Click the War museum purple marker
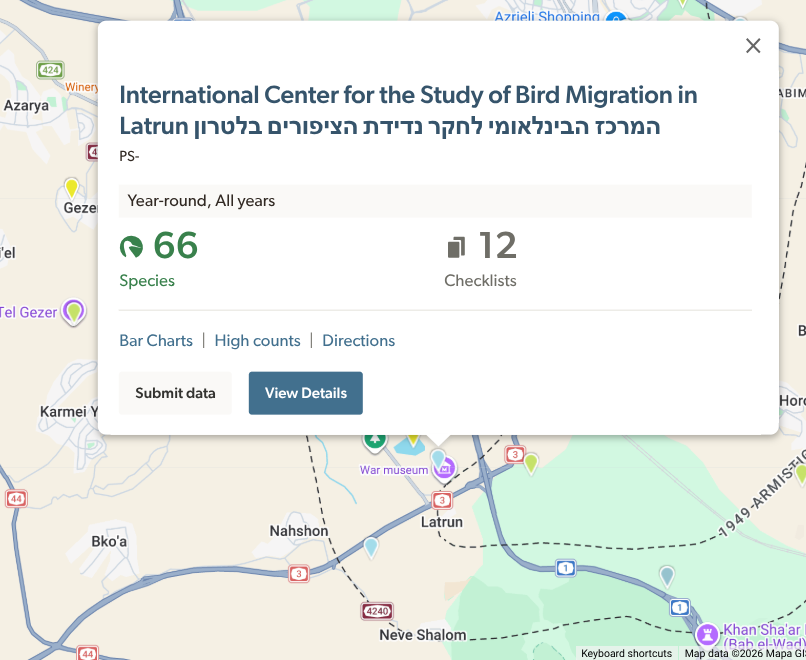Viewport: 806px width, 660px height. [445, 469]
